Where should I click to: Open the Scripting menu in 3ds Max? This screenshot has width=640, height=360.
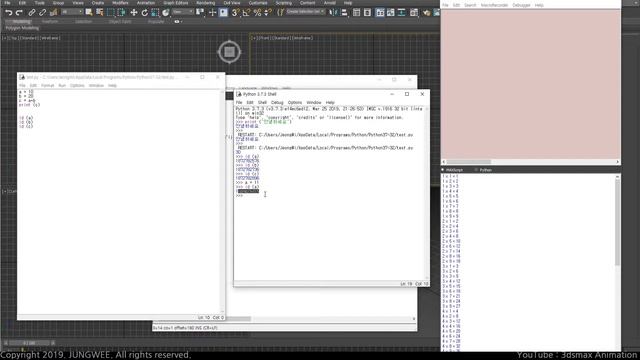pos(284,3)
